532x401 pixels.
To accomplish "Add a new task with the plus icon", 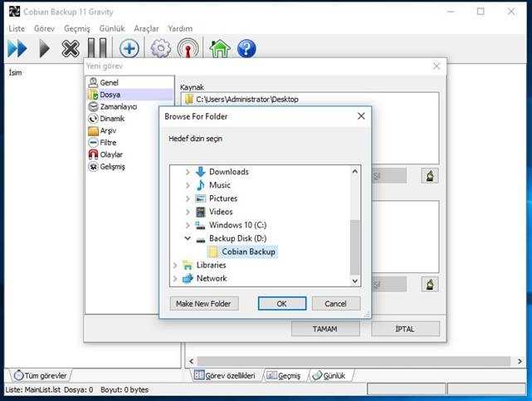I will (129, 48).
